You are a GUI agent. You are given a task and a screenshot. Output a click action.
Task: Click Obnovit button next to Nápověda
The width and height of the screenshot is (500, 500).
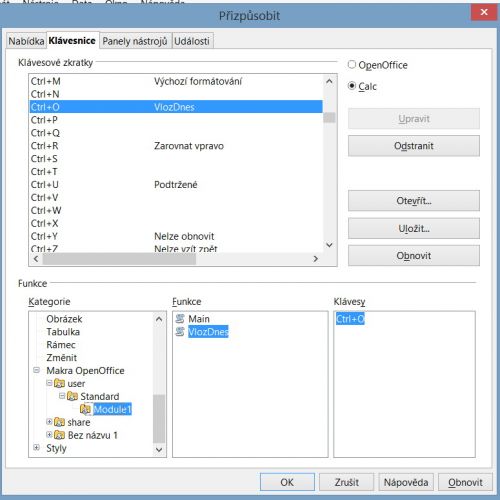click(465, 482)
